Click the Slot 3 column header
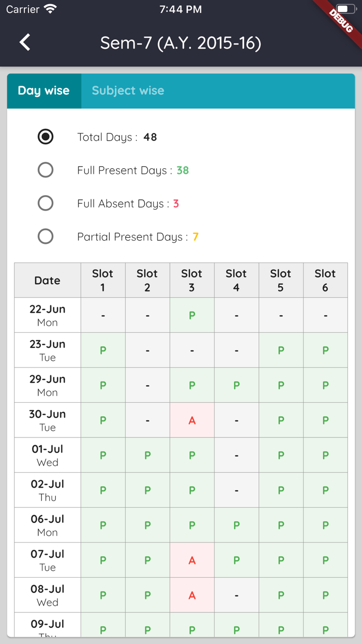The image size is (362, 644). [191, 280]
